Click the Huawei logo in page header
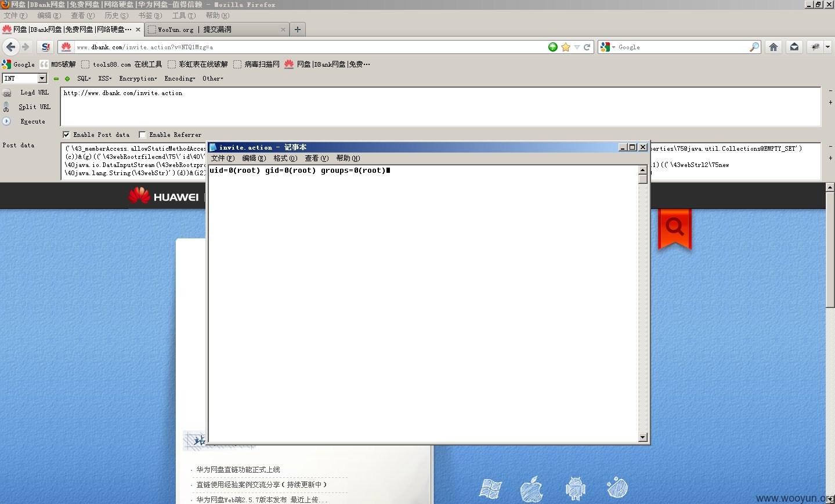This screenshot has width=835, height=504. (164, 196)
